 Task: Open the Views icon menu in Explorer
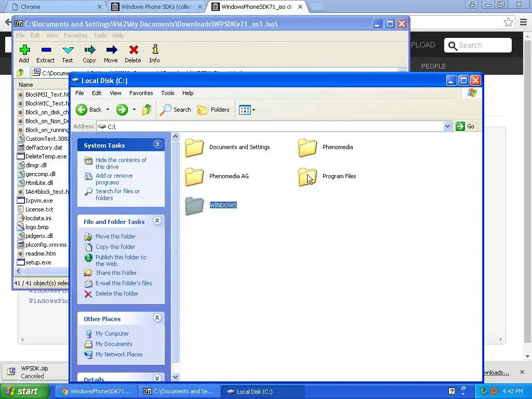click(247, 110)
